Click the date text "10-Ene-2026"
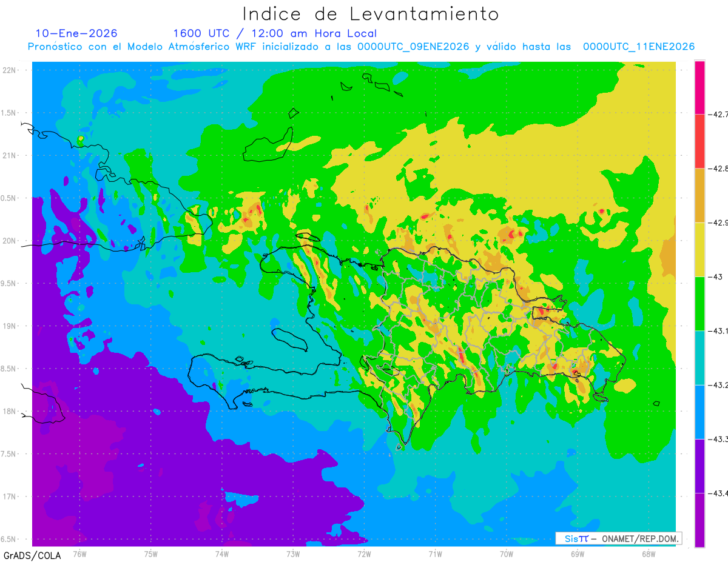 coord(76,33)
